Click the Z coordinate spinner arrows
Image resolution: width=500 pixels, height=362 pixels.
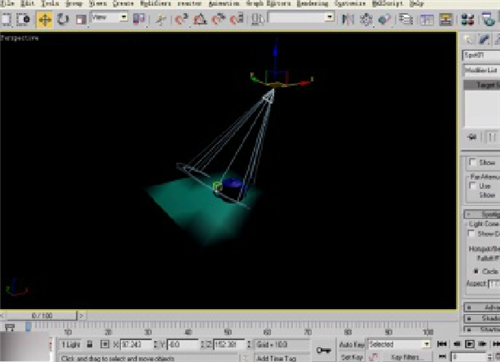248,344
